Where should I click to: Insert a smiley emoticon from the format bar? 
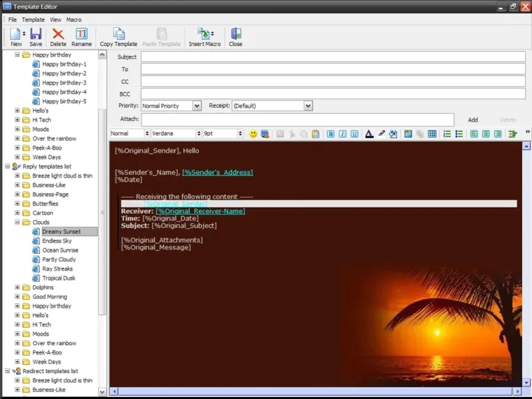pos(253,134)
